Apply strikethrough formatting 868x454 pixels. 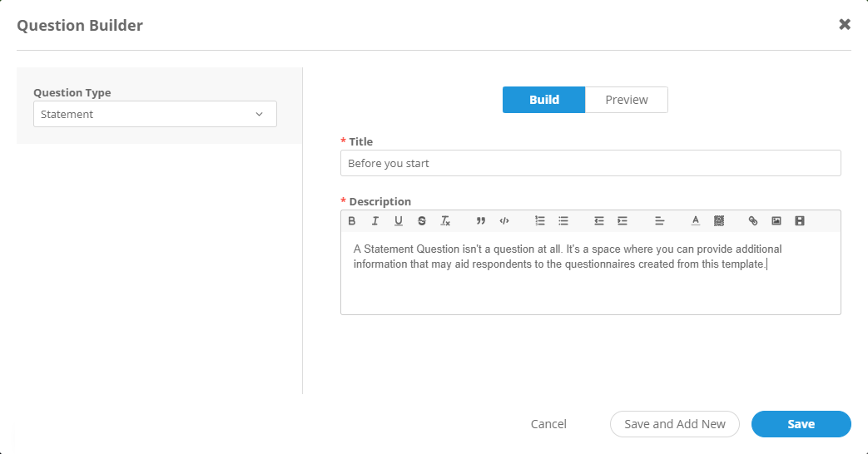[422, 221]
